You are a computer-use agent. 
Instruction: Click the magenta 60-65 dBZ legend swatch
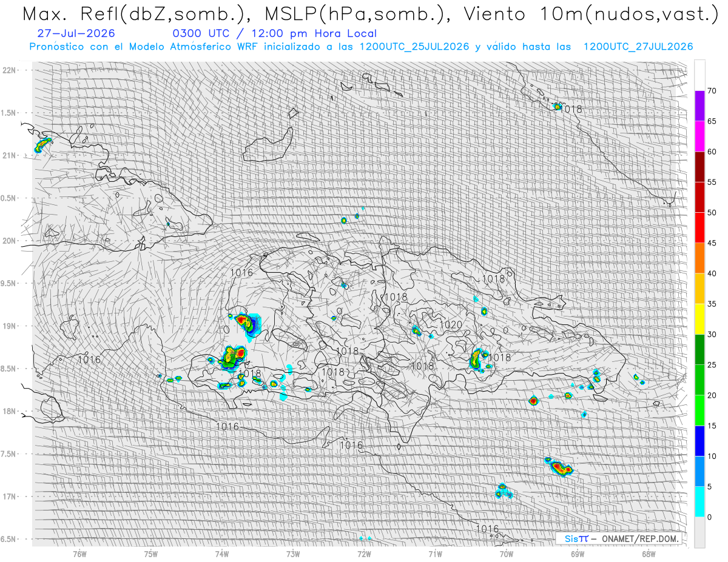click(699, 136)
